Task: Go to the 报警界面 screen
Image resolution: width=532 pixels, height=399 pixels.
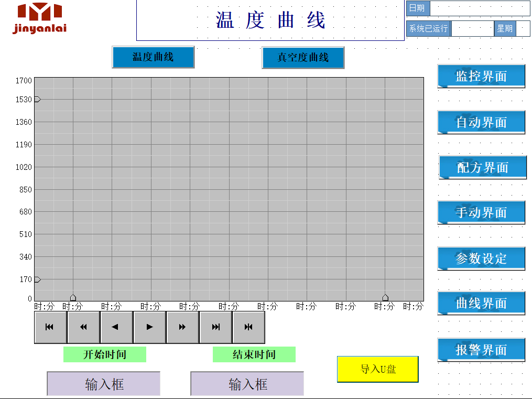Action: pyautogui.click(x=481, y=350)
